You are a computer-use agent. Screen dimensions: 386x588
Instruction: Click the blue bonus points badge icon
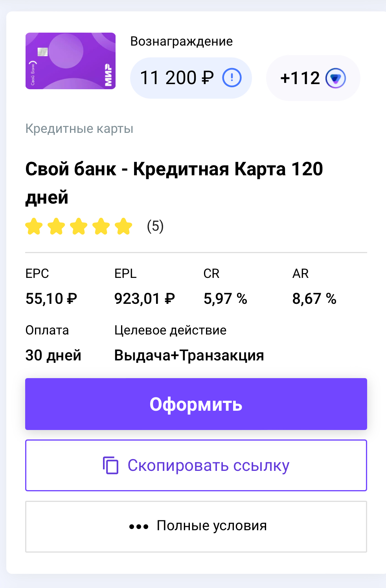(336, 78)
